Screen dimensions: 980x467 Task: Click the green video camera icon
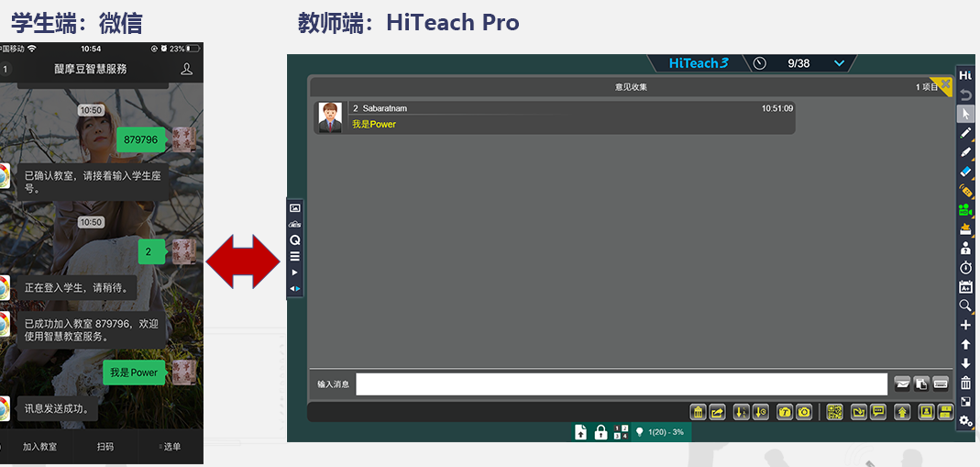(x=965, y=210)
